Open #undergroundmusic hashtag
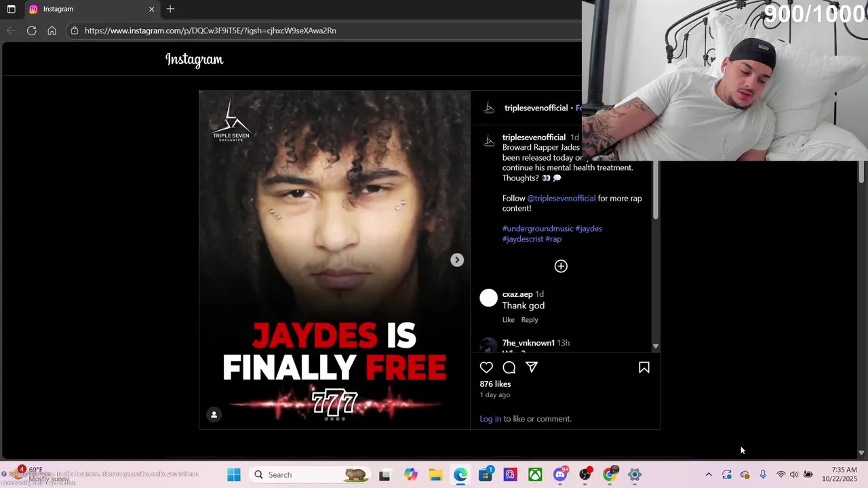This screenshot has width=868, height=488. [538, 228]
